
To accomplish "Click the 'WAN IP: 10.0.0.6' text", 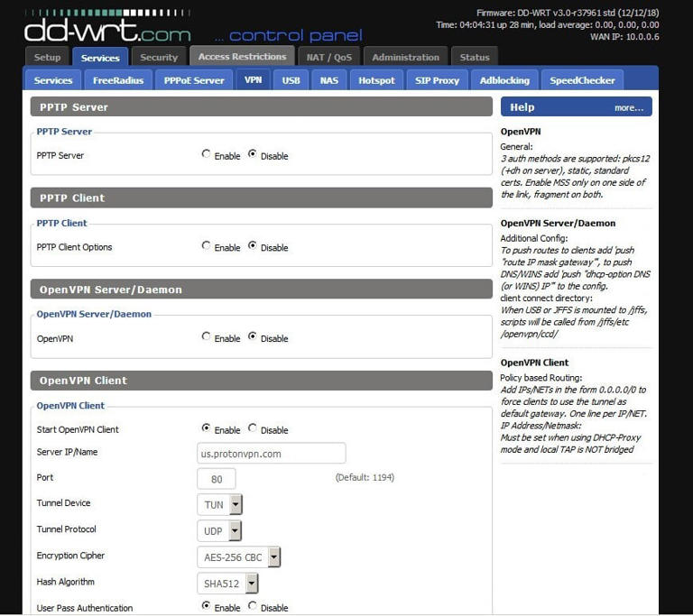I will [624, 37].
